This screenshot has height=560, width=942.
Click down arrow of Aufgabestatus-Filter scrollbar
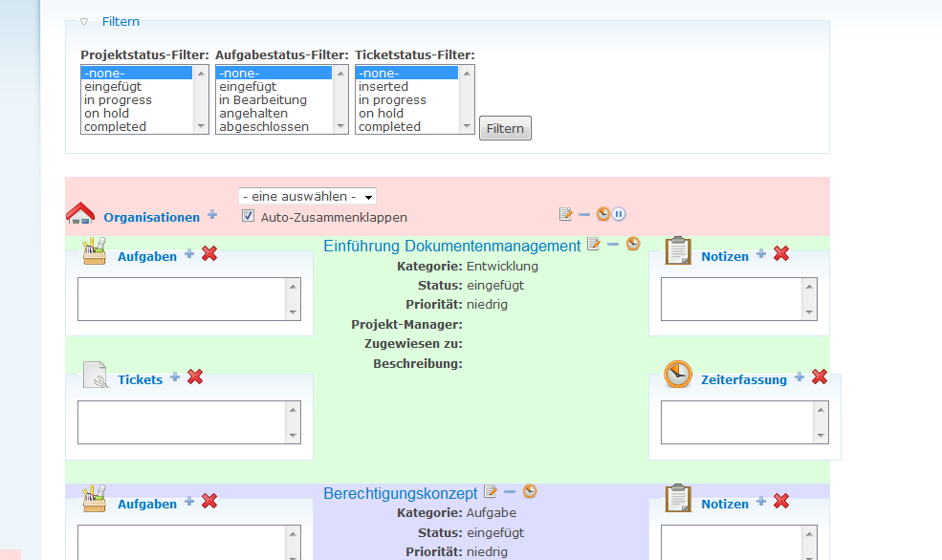point(340,126)
